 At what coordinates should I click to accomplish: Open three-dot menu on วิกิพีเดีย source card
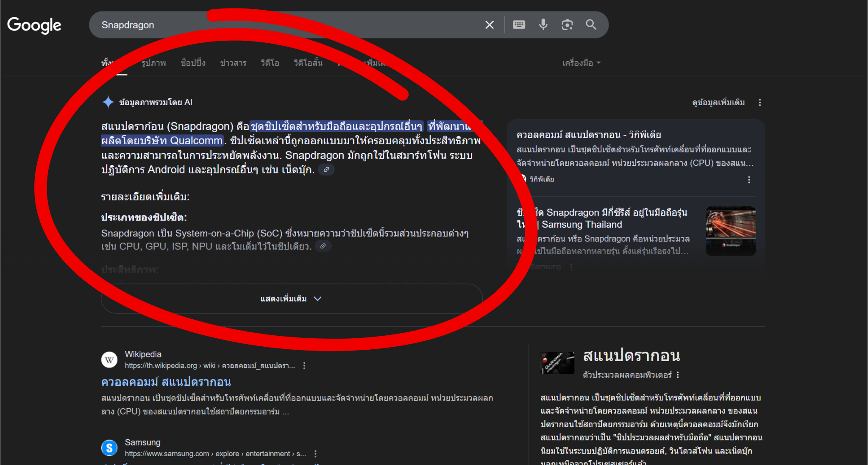[749, 180]
